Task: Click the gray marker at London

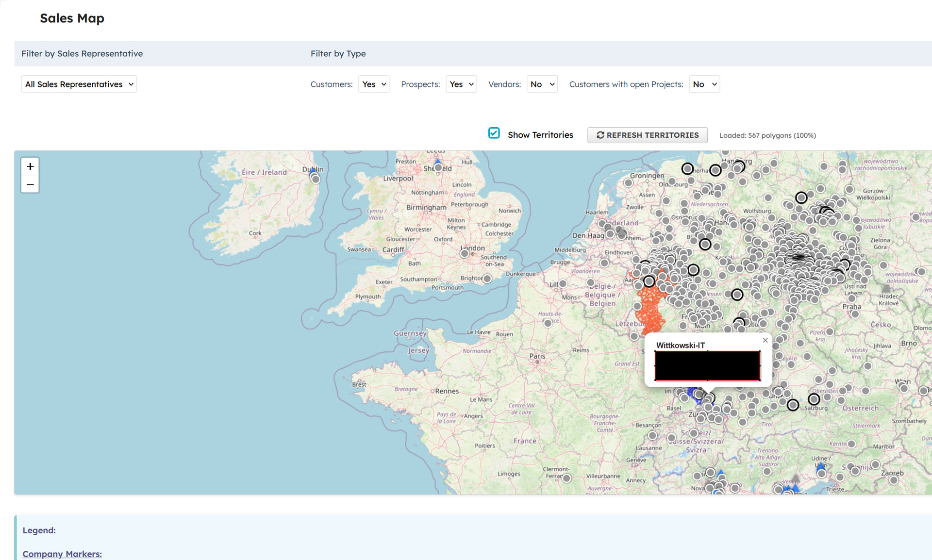Action: 465,253
